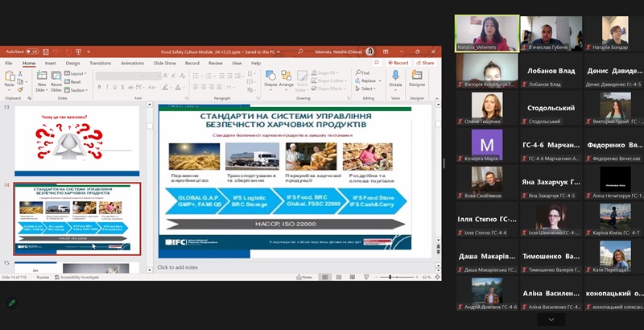This screenshot has width=644, height=330.
Task: Click the Record button
Action: [x=398, y=63]
